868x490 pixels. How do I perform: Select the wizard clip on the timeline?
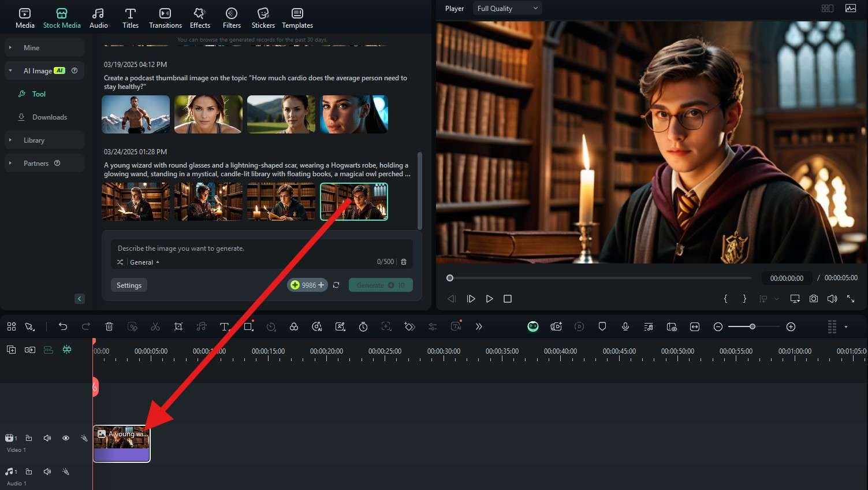pyautogui.click(x=121, y=444)
